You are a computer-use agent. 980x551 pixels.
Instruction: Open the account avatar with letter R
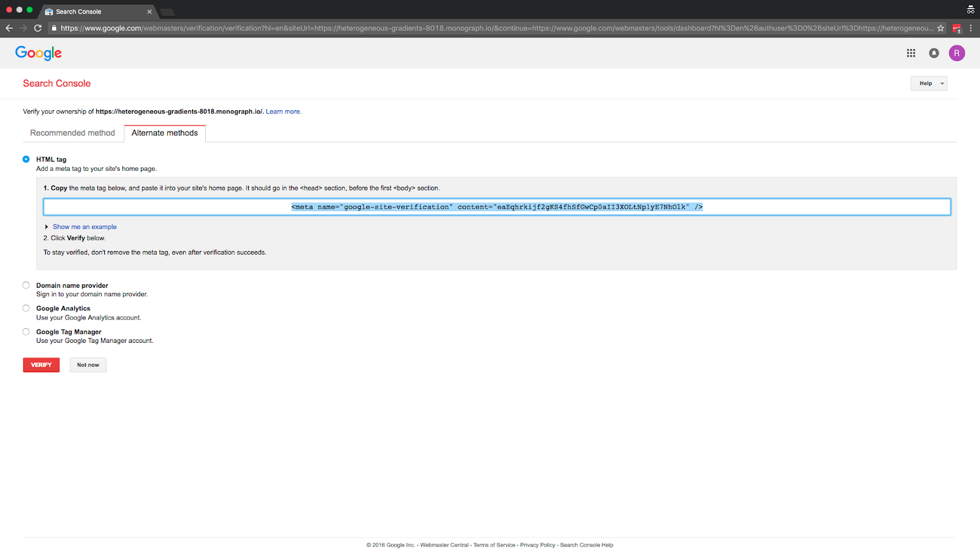(x=957, y=53)
